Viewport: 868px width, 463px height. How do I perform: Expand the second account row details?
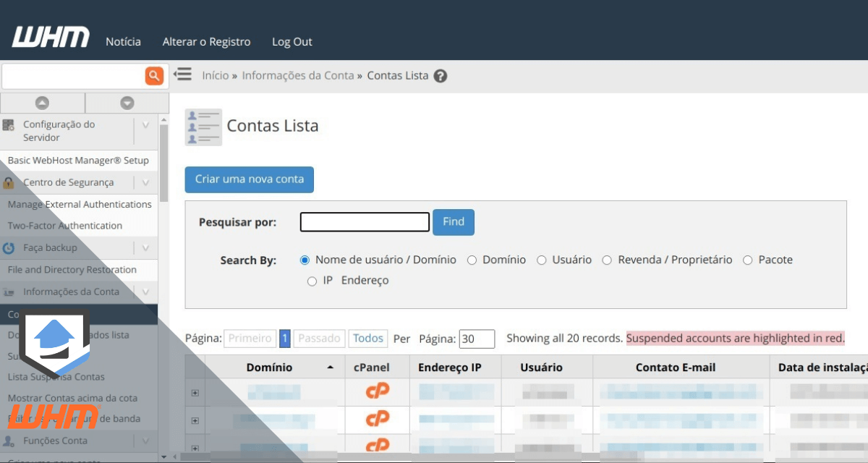pyautogui.click(x=195, y=420)
